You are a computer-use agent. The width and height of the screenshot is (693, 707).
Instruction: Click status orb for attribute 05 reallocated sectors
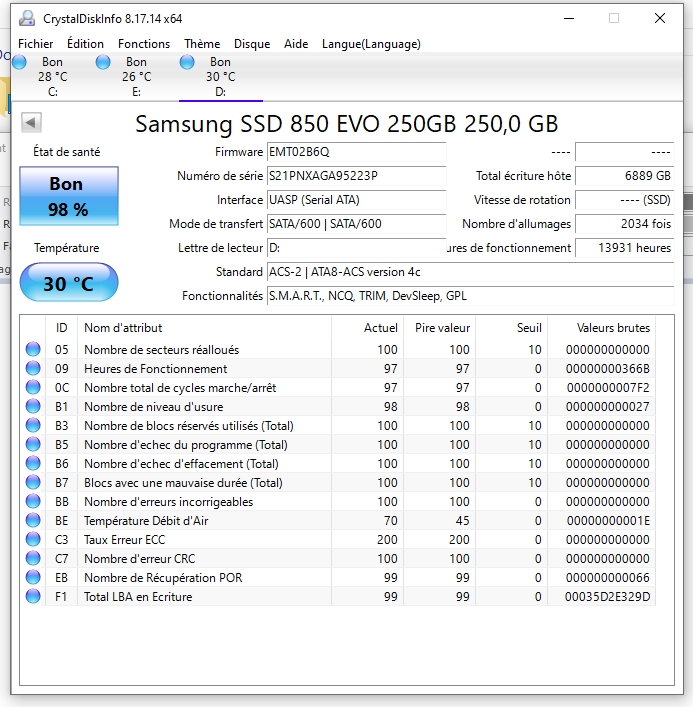[x=33, y=350]
